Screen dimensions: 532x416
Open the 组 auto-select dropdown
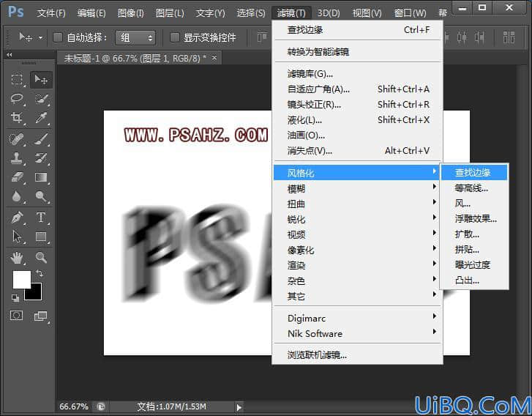click(135, 37)
